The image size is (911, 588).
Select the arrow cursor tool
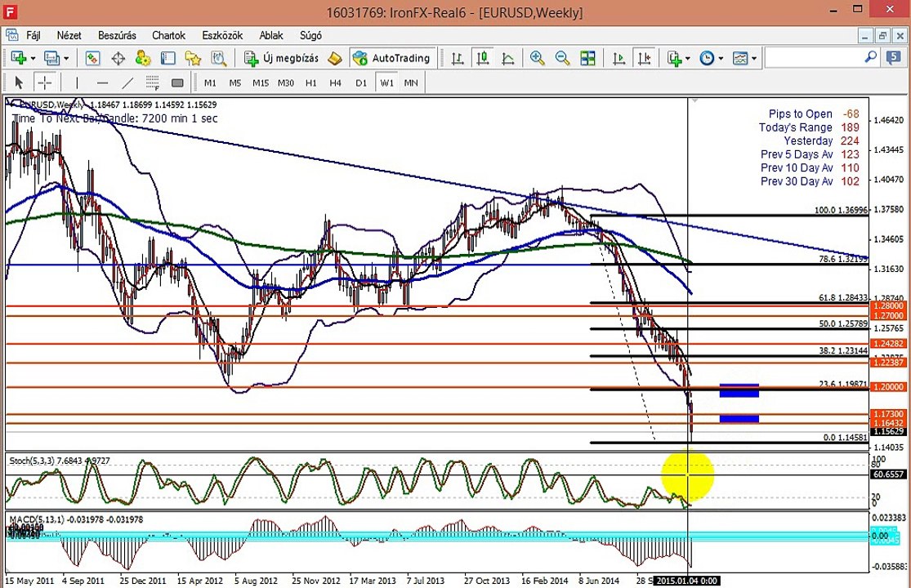[18, 83]
